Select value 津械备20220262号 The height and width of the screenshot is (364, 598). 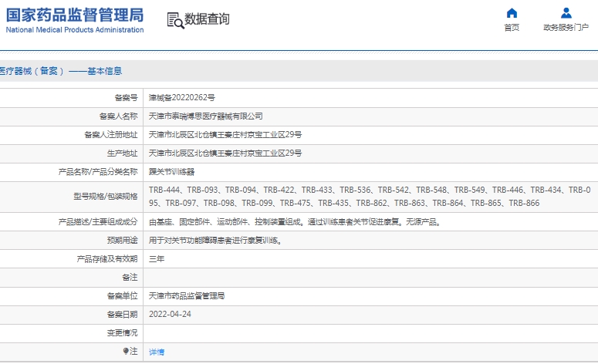pyautogui.click(x=182, y=98)
